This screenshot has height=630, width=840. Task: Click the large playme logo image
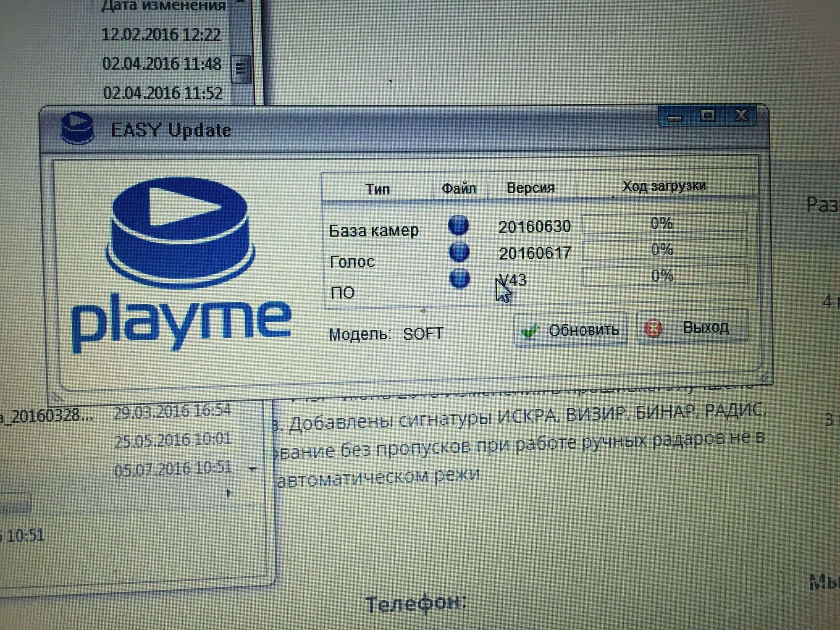181,265
